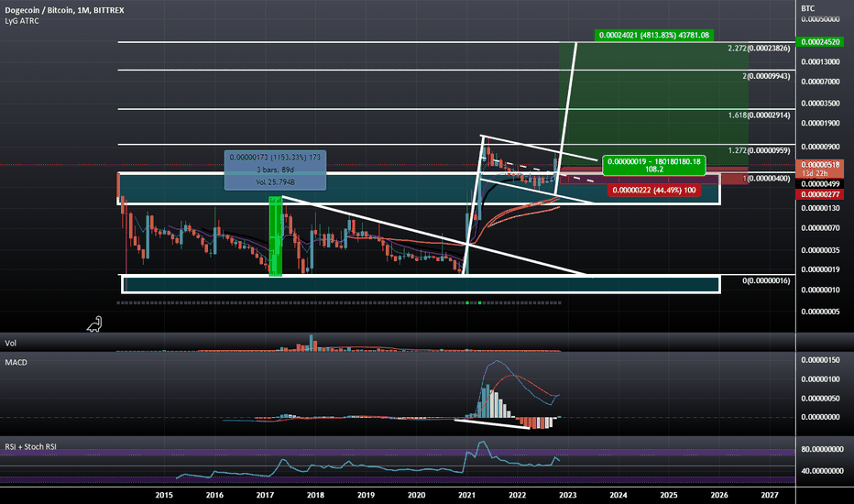Click 2019 on the time axis

tap(366, 495)
